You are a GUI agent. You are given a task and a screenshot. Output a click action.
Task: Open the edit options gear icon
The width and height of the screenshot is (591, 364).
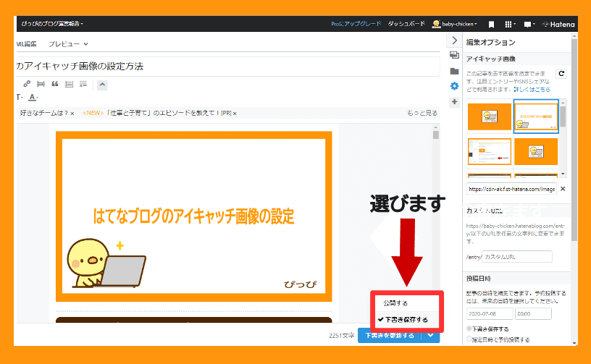pyautogui.click(x=455, y=86)
